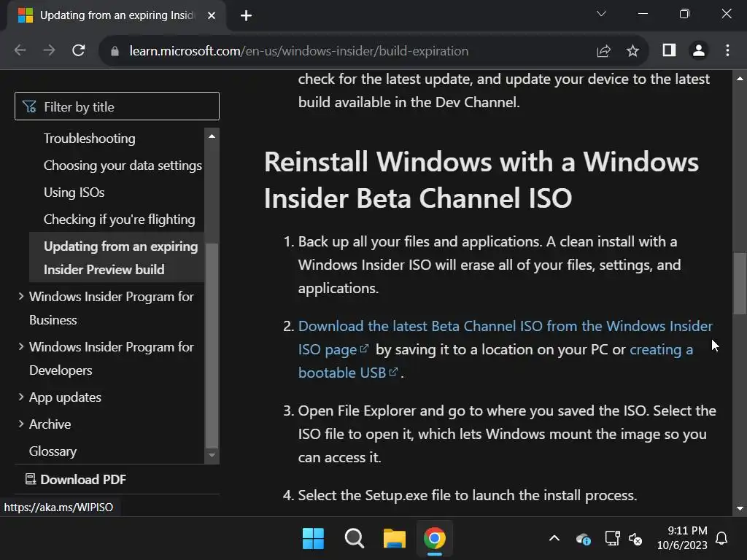
Task: Open the Windows Start menu
Action: 313,539
